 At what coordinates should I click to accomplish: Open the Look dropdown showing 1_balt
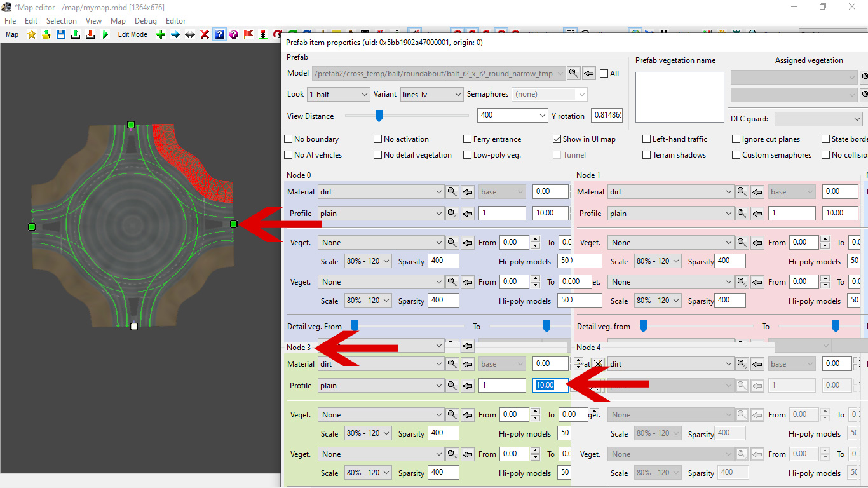(338, 94)
